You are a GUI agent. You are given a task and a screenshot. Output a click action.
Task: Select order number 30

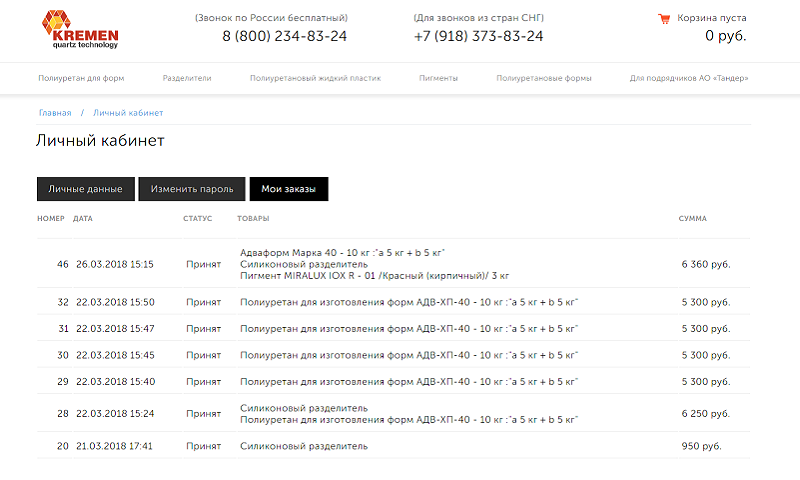pyautogui.click(x=63, y=355)
